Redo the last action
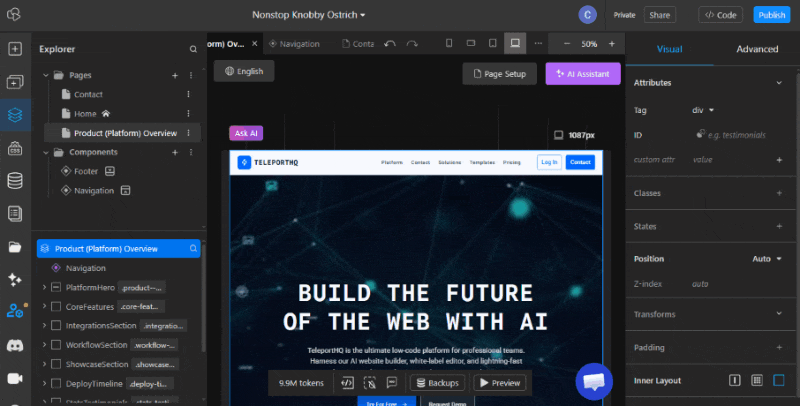800x406 pixels. (412, 44)
